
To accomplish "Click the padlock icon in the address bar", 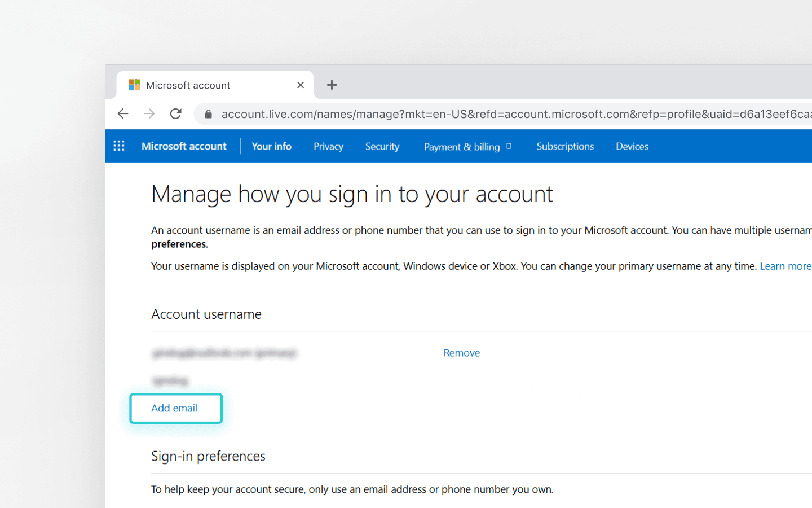I will [208, 113].
